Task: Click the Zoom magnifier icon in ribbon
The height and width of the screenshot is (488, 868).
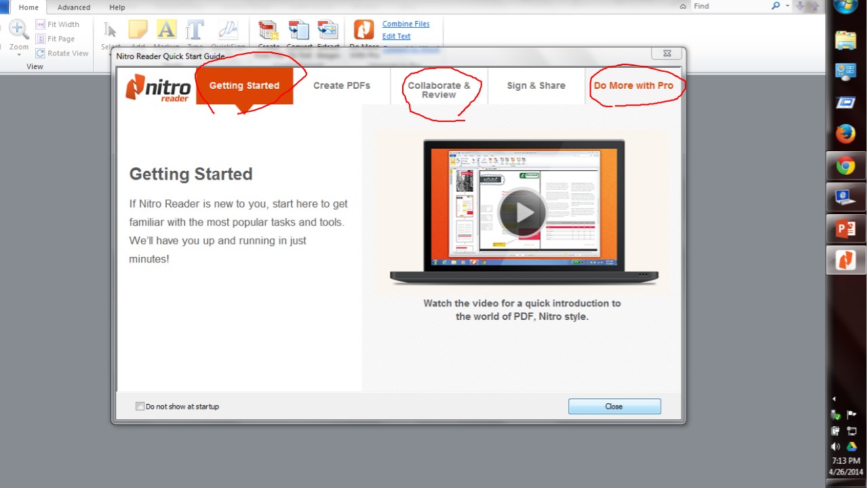Action: (x=18, y=30)
